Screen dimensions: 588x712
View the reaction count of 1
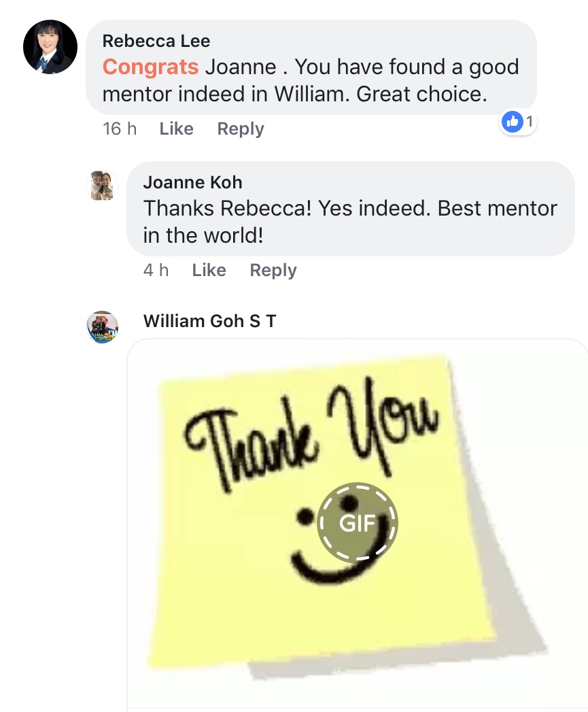[x=530, y=122]
